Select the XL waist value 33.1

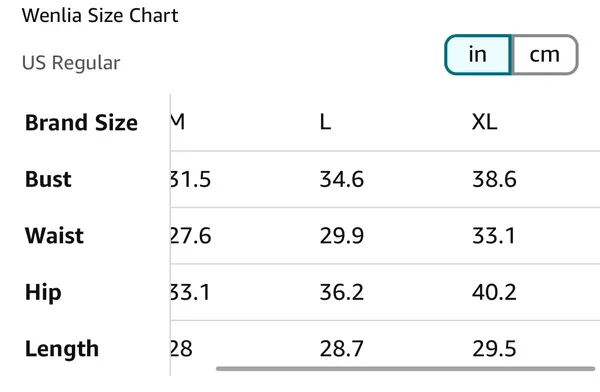coord(494,235)
